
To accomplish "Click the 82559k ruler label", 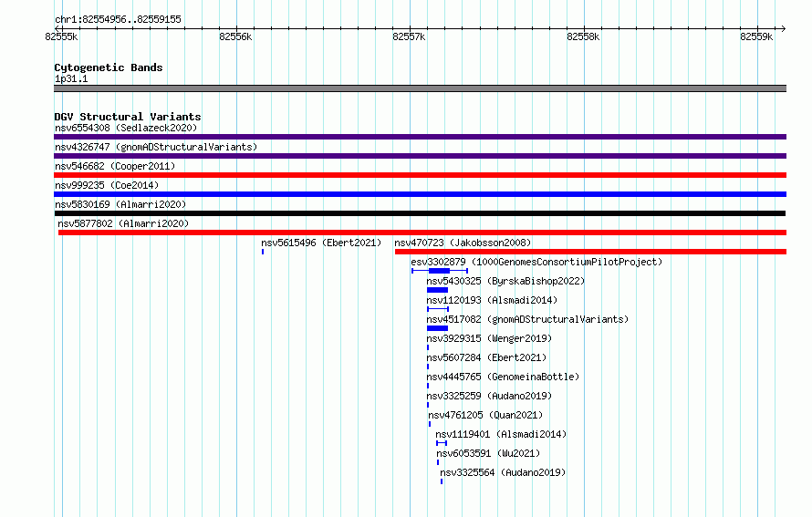I will [x=756, y=36].
